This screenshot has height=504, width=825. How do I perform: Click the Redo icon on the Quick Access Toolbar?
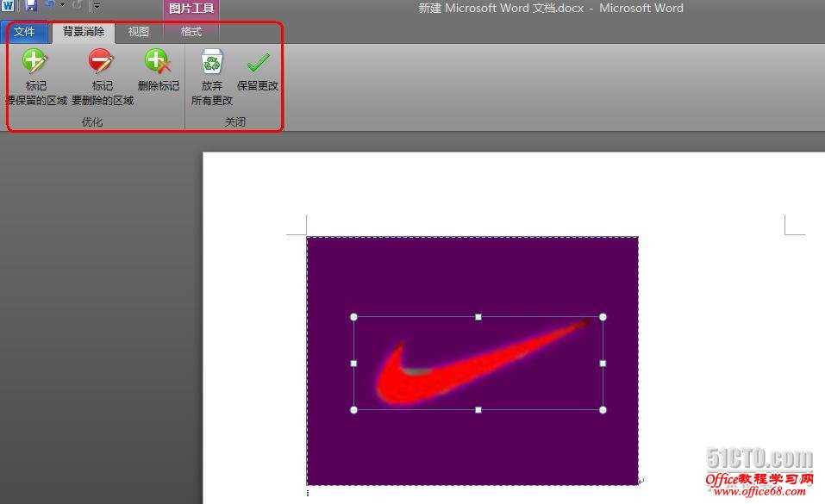pyautogui.click(x=77, y=6)
